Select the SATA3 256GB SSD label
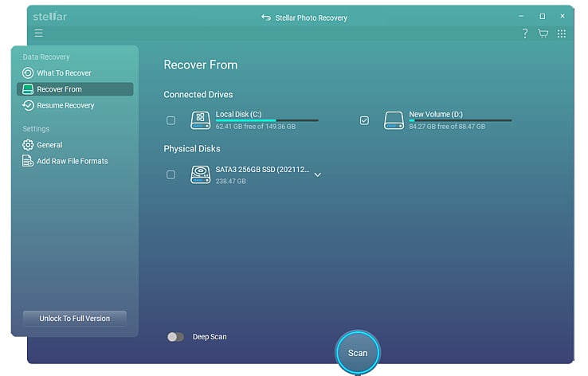The height and width of the screenshot is (376, 588). point(262,170)
